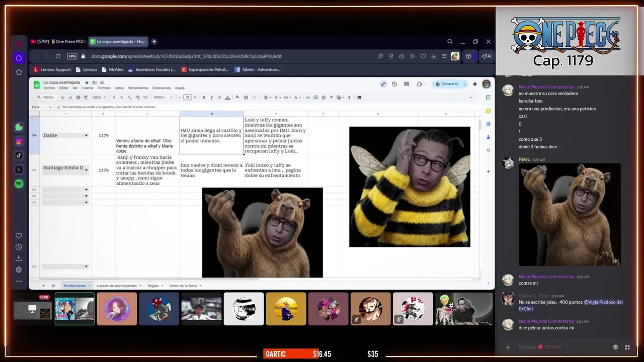Viewport: 644px width, 362px height.
Task: Click the font size field showing 14
Action: click(187, 98)
